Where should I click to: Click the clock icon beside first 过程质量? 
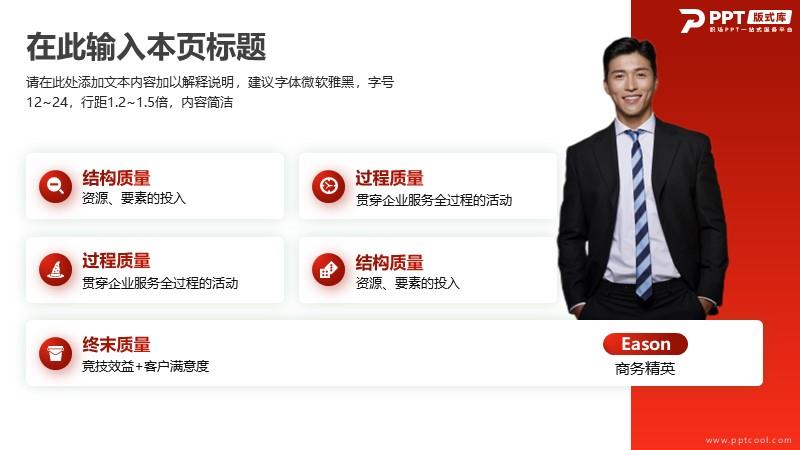pos(328,186)
